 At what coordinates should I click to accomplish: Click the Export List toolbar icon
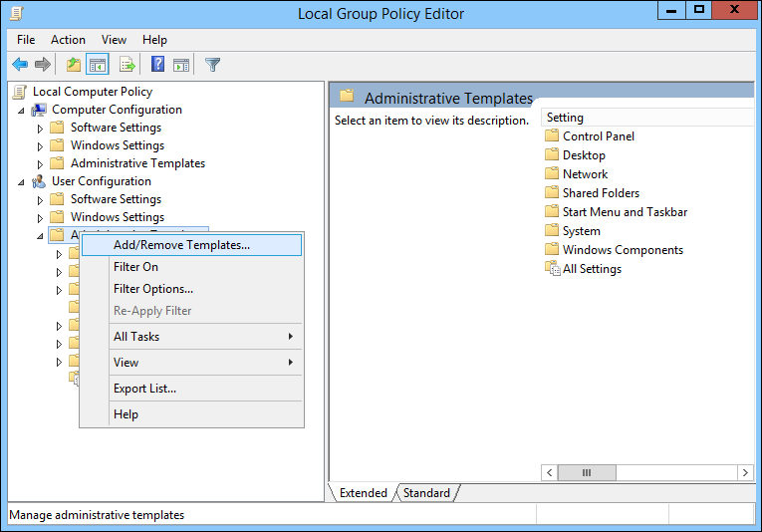127,64
